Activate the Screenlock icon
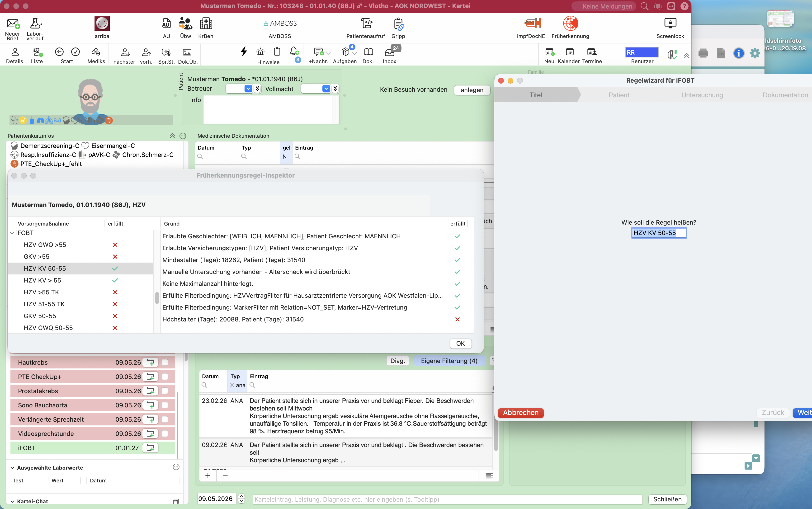The image size is (812, 509). 670,23
